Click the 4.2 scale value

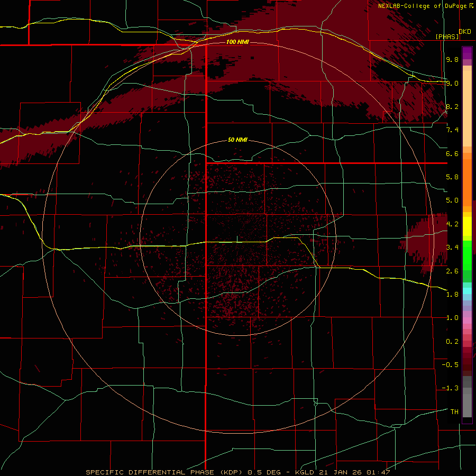(x=452, y=224)
